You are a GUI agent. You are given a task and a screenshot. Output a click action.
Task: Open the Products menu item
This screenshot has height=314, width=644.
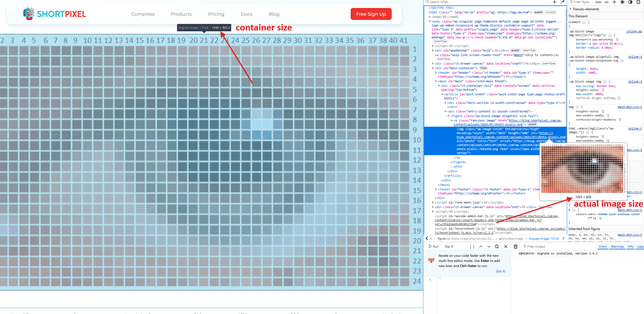click(181, 14)
